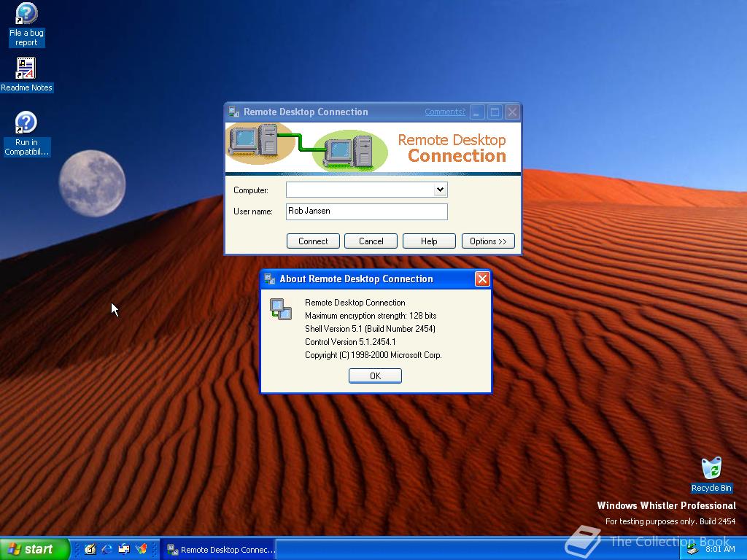Click the User name field containing Rob Jansen

coord(367,211)
